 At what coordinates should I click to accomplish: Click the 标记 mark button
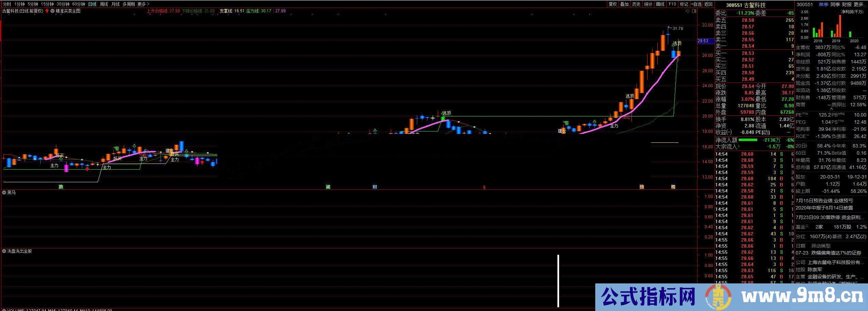(684, 4)
